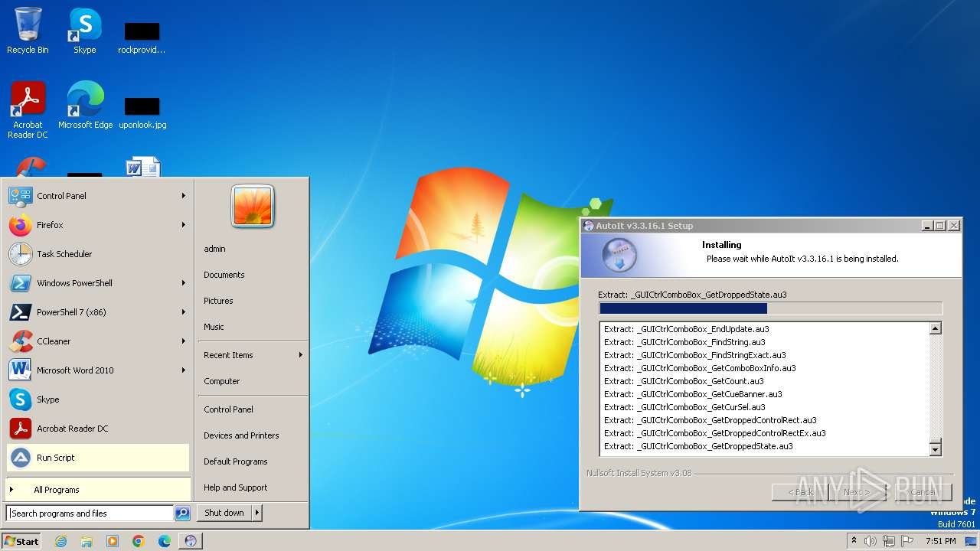Open Devices and Printers
980x551 pixels.
tap(241, 435)
